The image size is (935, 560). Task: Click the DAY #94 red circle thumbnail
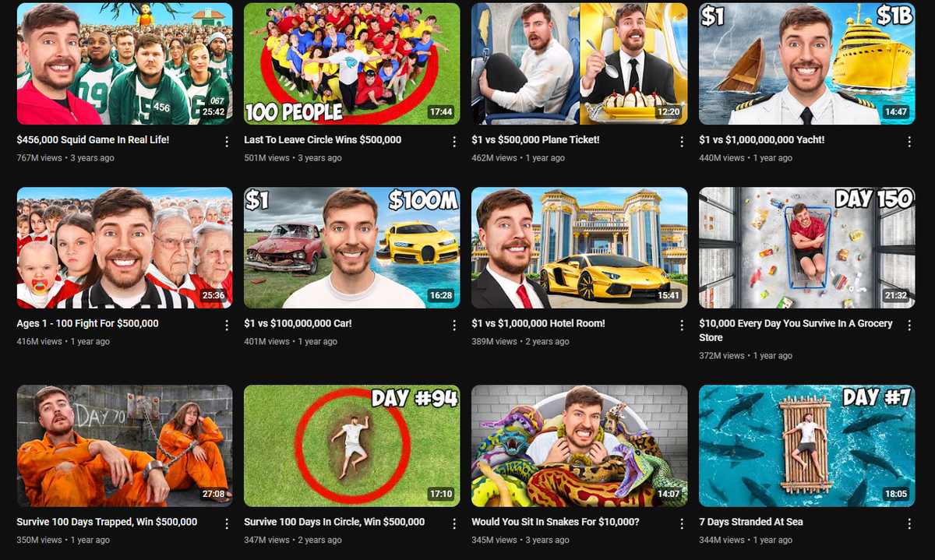pyautogui.click(x=351, y=446)
